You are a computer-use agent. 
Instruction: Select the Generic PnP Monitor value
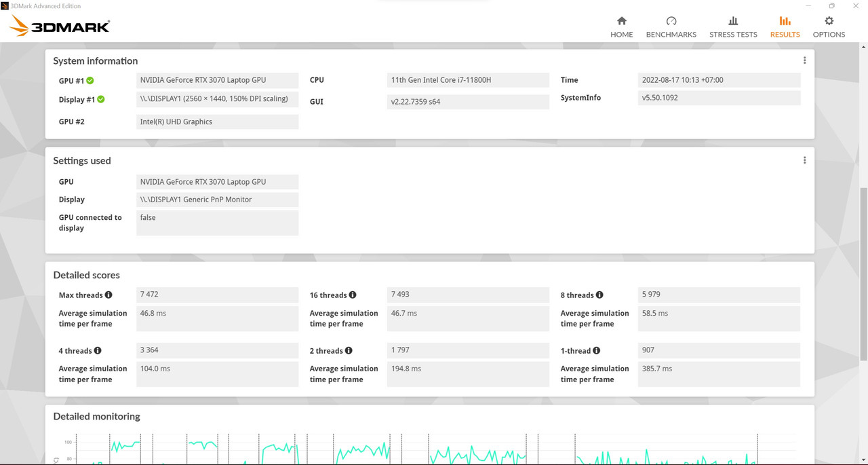tap(217, 200)
